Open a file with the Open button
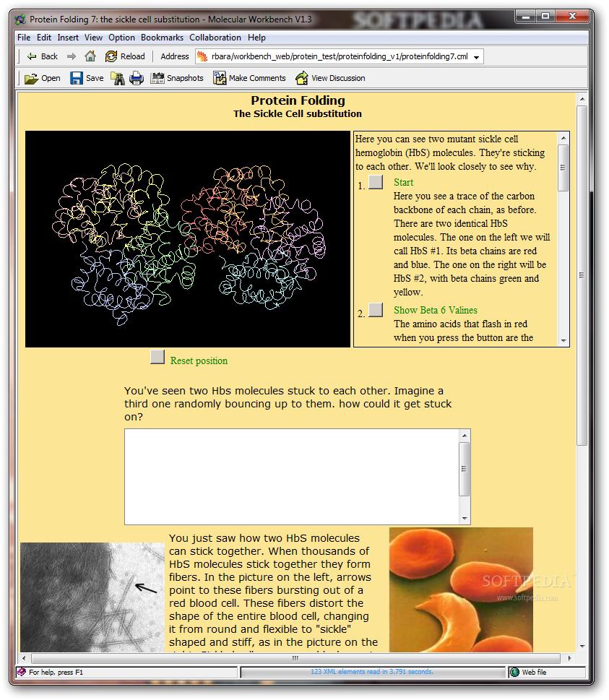This screenshot has width=609, height=700. (43, 78)
